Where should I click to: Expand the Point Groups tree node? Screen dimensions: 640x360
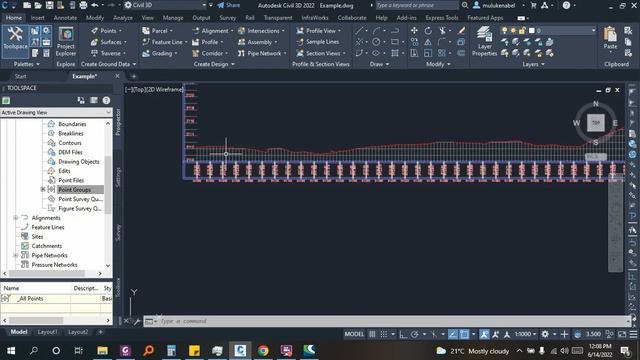pyautogui.click(x=43, y=189)
